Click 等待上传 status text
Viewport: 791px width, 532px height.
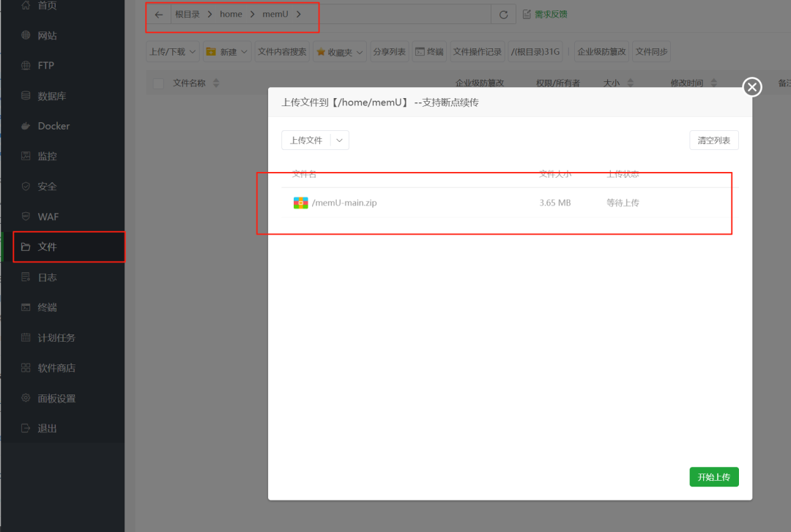point(623,203)
